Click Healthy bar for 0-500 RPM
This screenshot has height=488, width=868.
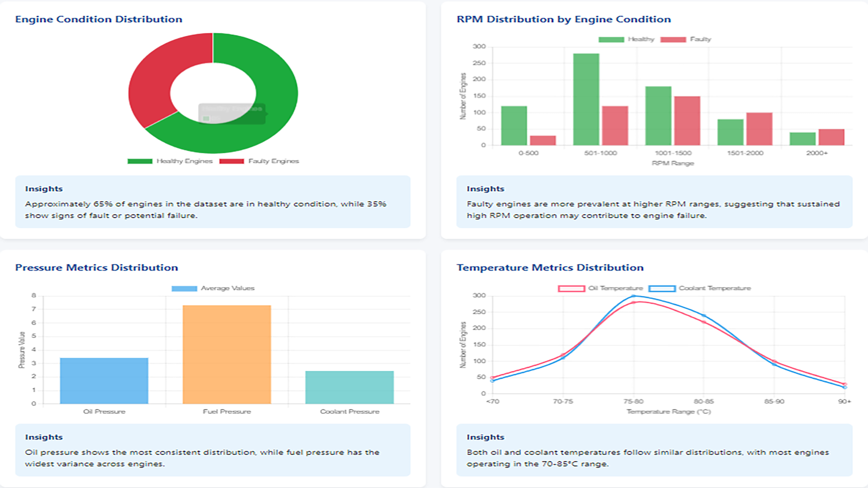tap(514, 126)
